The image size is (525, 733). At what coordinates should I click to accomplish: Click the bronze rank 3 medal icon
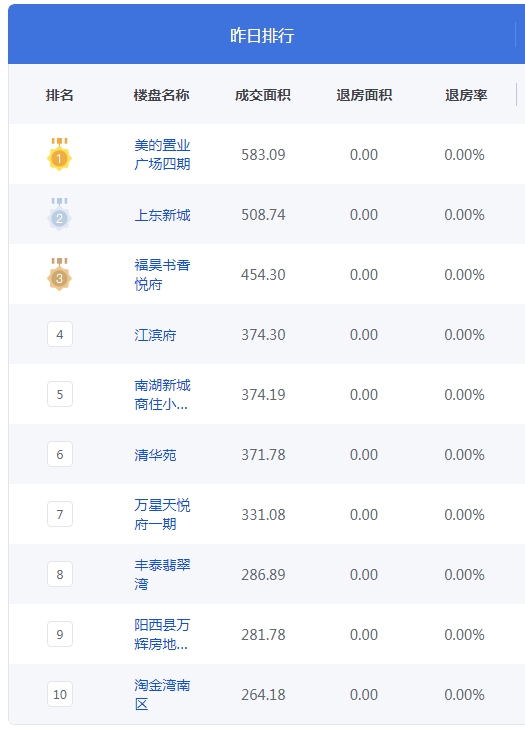59,274
